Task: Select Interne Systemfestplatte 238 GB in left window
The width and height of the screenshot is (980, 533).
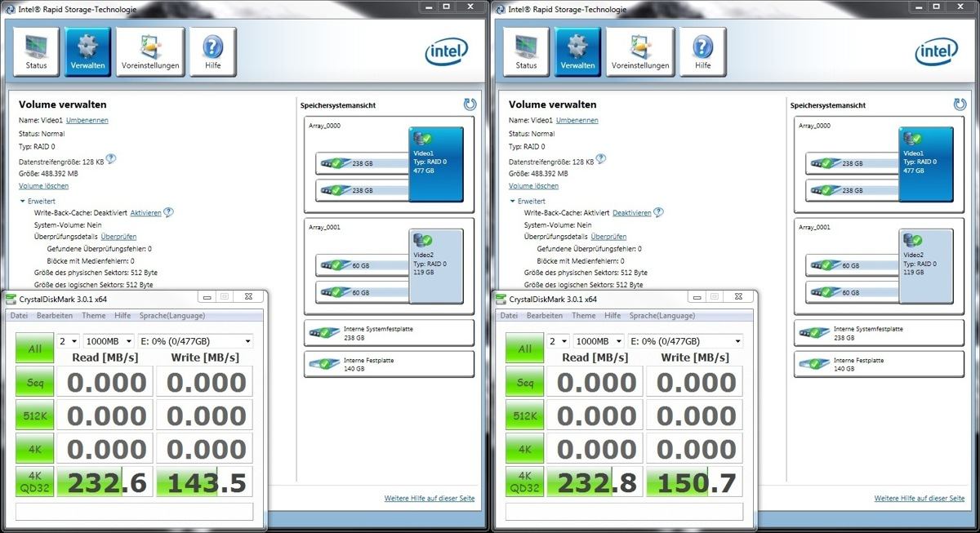Action: [389, 333]
